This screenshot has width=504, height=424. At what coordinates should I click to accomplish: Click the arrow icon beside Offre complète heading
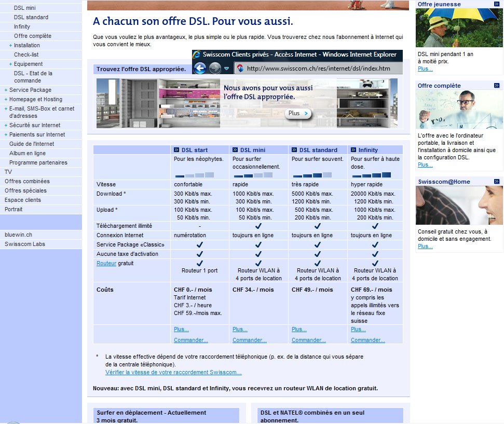click(497, 86)
